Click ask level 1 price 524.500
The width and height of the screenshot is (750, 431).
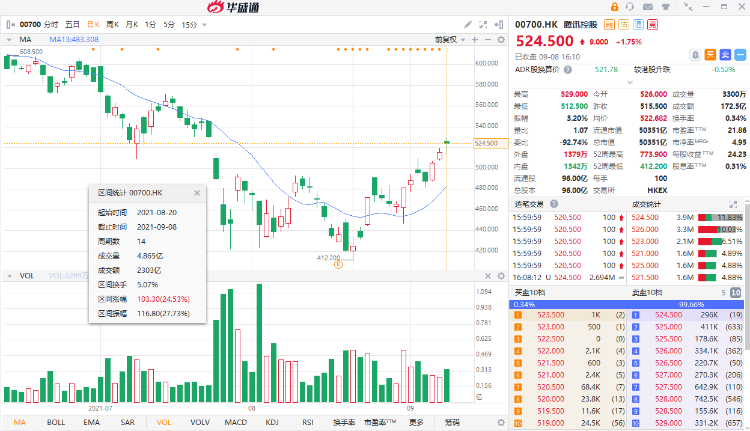tap(669, 315)
